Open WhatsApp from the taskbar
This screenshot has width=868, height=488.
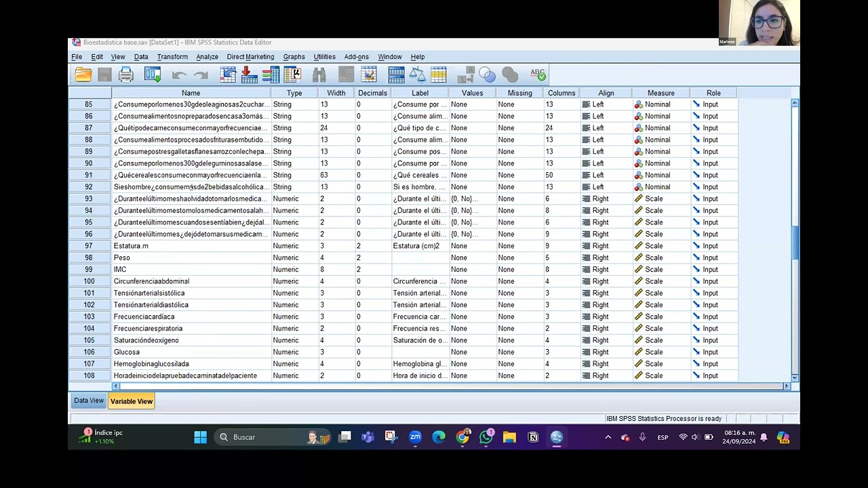(x=486, y=437)
